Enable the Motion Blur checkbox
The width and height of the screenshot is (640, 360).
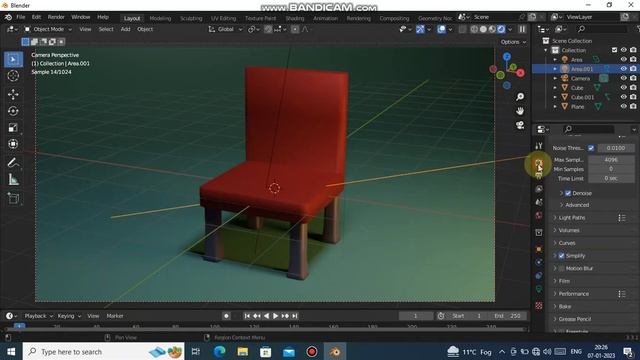562,268
